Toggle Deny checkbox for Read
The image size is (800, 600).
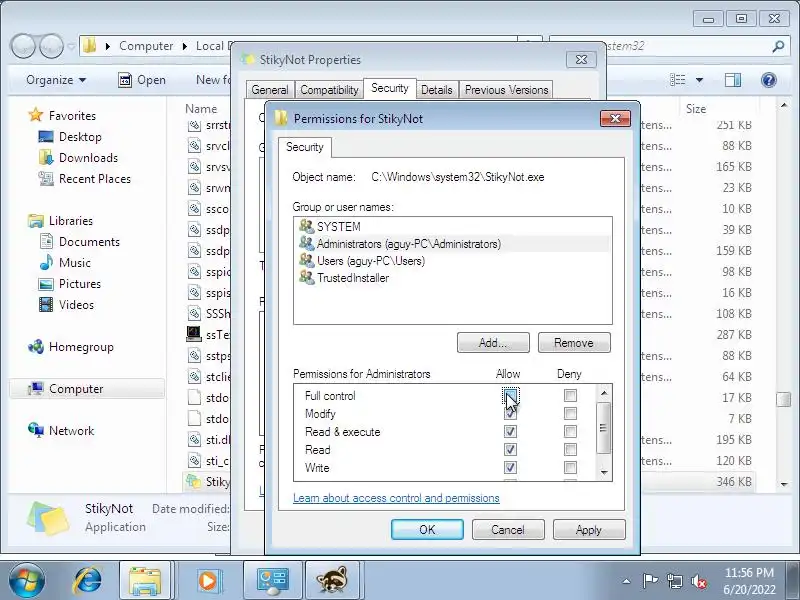tap(570, 449)
